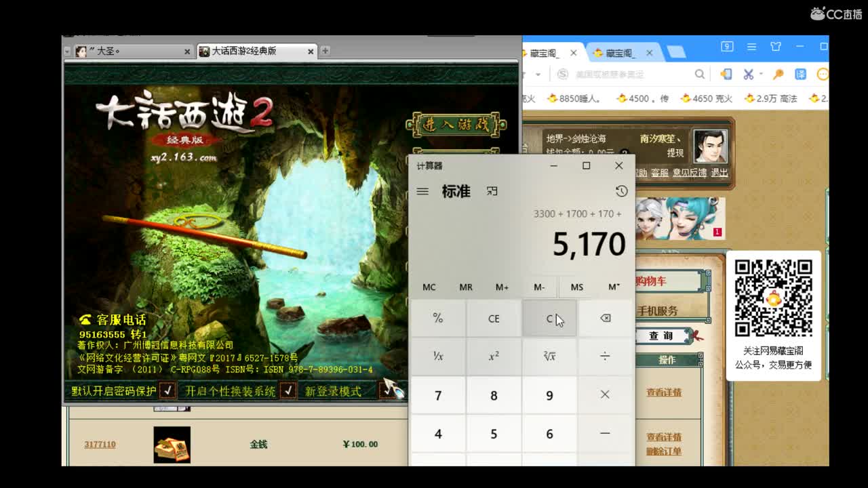Expand the scissors screenshot dropdown arrow
This screenshot has width=868, height=488.
[761, 74]
